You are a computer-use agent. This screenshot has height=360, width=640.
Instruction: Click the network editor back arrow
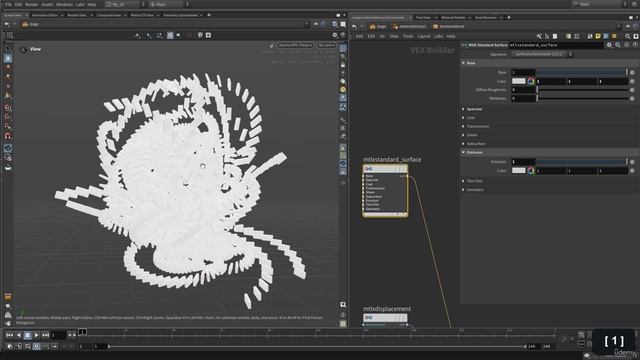coord(354,27)
